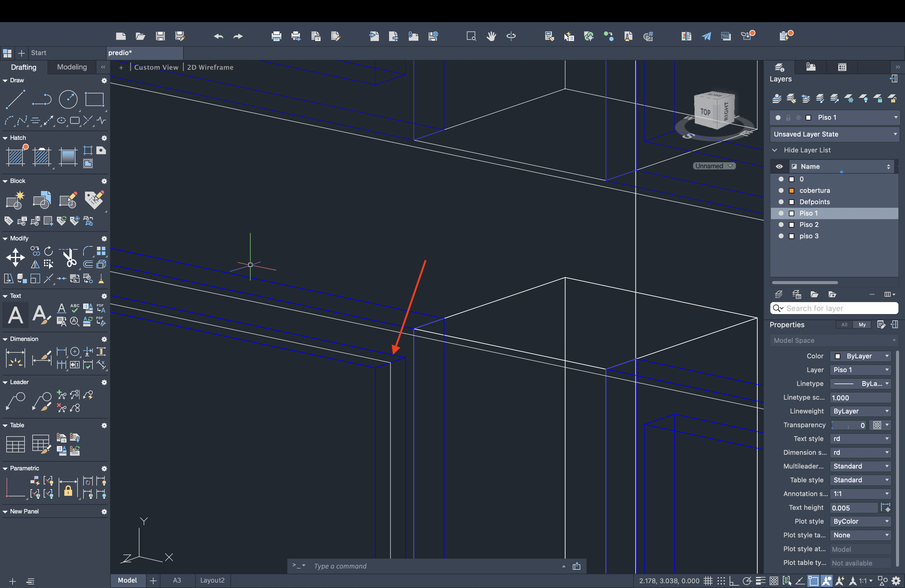This screenshot has height=588, width=905.
Task: Select the Trim scissors tool
Action: point(69,257)
